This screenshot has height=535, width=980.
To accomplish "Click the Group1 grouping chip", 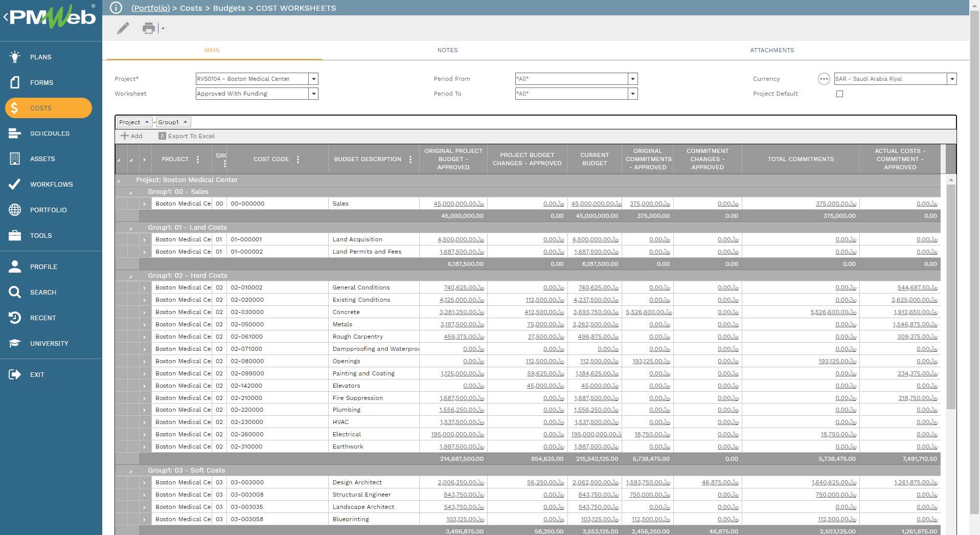I will click(x=173, y=122).
